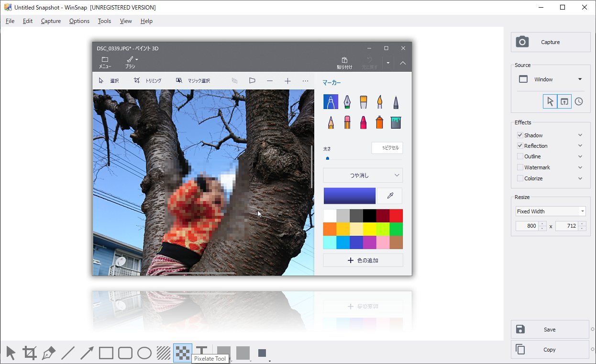This screenshot has width=596, height=364.
Task: Choose the Rectangle drawing tool
Action: (106, 353)
